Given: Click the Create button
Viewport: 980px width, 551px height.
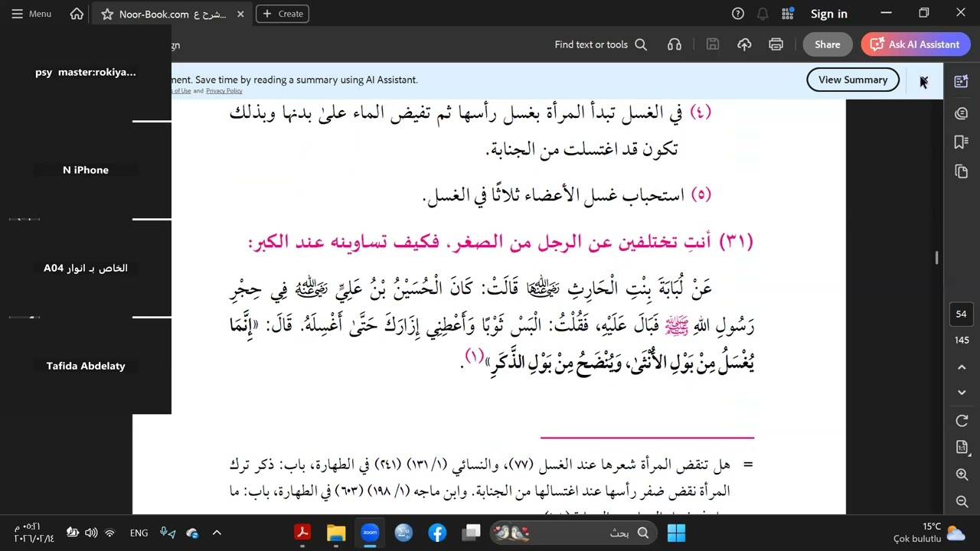Looking at the screenshot, I should [x=283, y=14].
